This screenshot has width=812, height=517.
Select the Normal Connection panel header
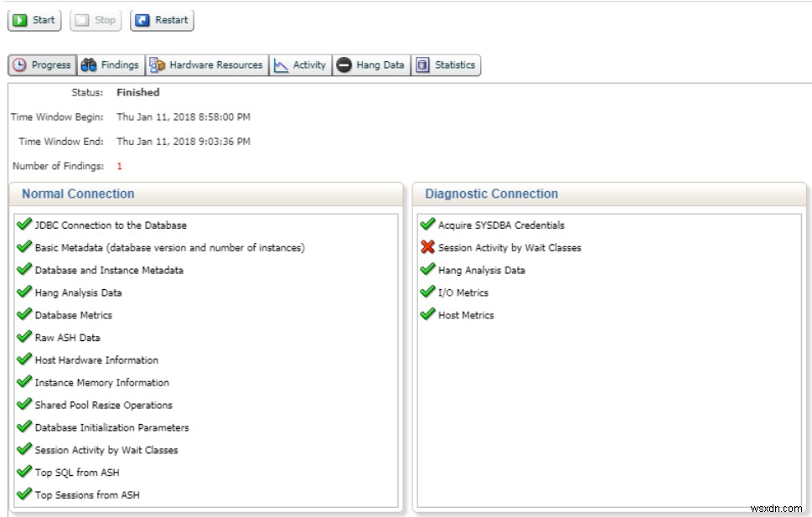tap(79, 194)
